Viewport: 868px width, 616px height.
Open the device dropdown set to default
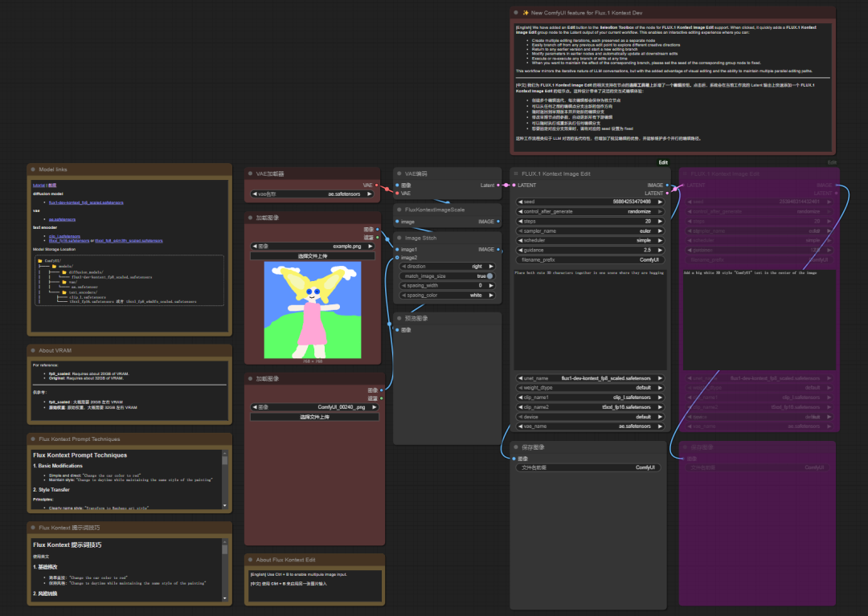coord(590,416)
